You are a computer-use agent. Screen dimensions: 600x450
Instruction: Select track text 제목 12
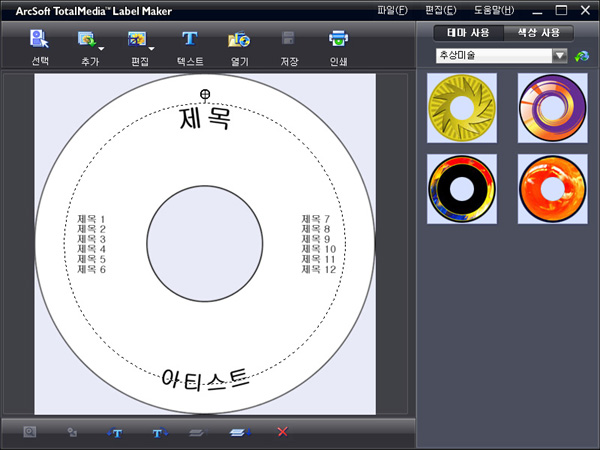[x=319, y=269]
